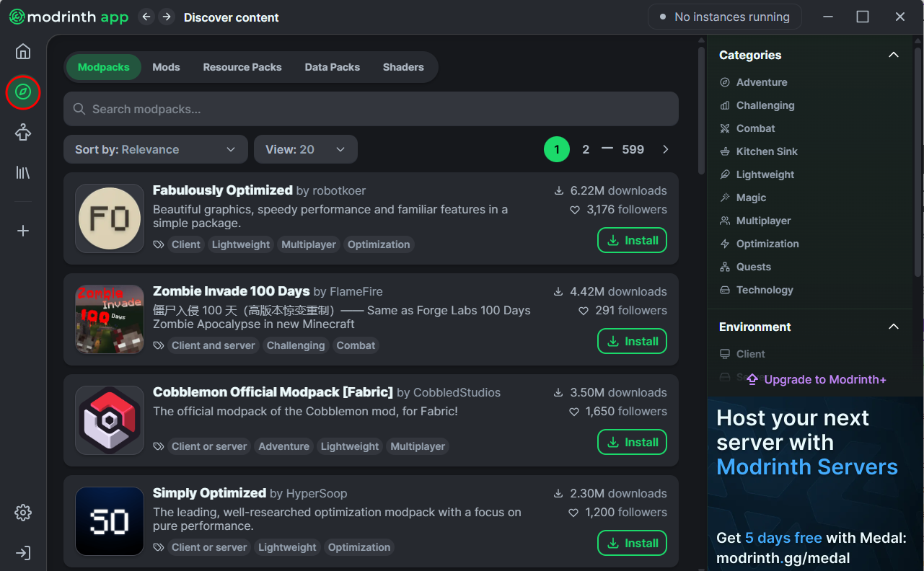Viewport: 924px width, 571px height.
Task: Switch to the Data Packs tab
Action: tap(333, 67)
